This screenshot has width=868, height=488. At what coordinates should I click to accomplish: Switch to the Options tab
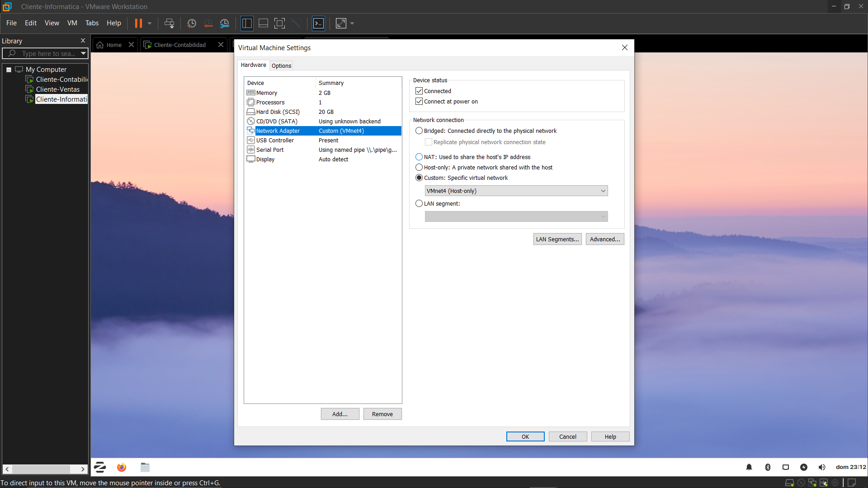tap(281, 66)
